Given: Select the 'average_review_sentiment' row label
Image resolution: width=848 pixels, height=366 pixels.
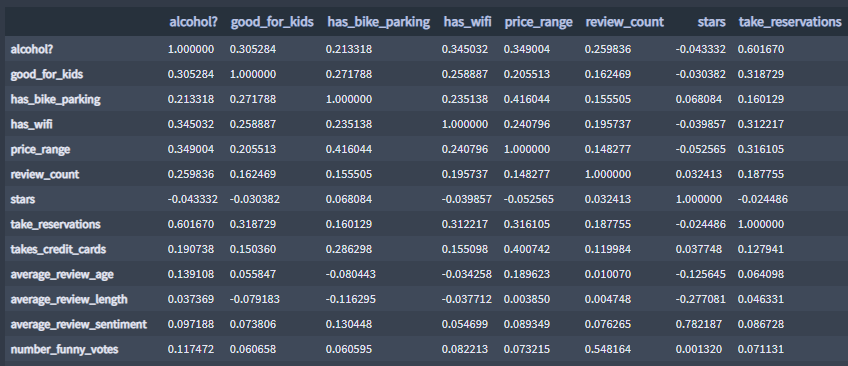Looking at the screenshot, I should tap(78, 324).
